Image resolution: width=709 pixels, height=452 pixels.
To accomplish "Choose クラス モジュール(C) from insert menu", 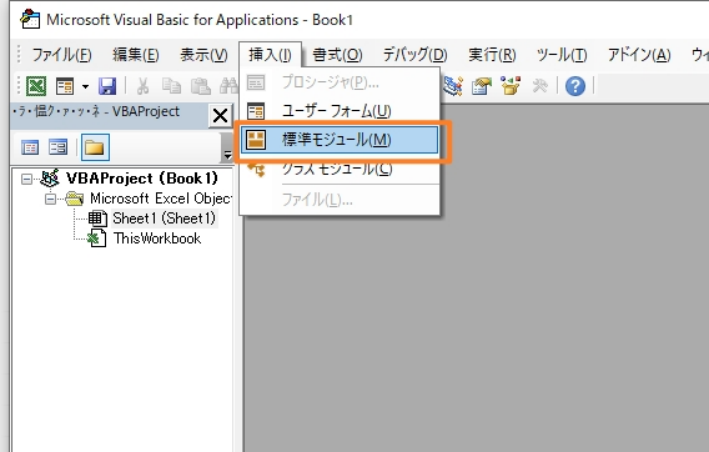I will pos(339,169).
